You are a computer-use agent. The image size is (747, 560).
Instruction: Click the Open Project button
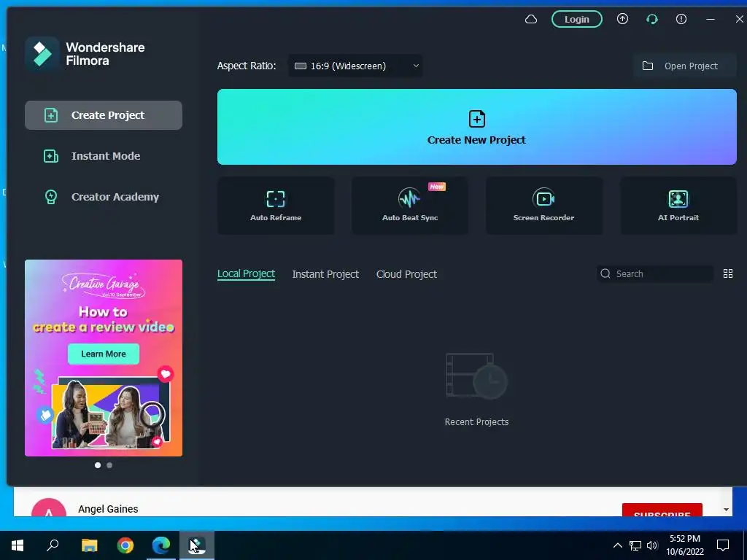click(x=684, y=66)
